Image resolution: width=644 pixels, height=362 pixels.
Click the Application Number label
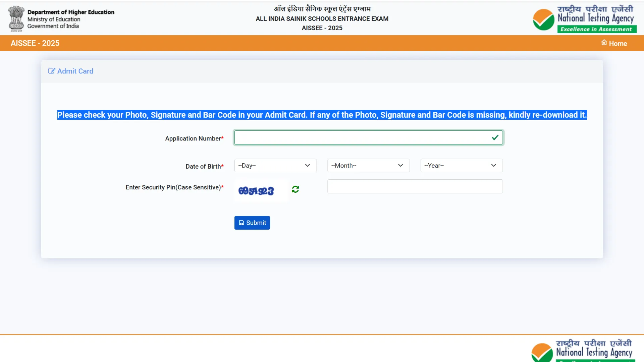(194, 138)
